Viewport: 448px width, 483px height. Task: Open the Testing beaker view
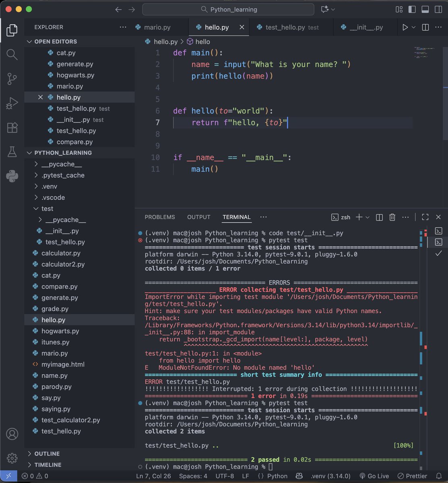point(12,152)
